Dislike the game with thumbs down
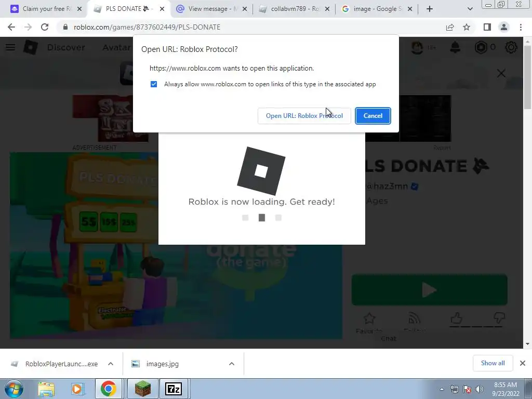This screenshot has height=399, width=532. (x=499, y=318)
